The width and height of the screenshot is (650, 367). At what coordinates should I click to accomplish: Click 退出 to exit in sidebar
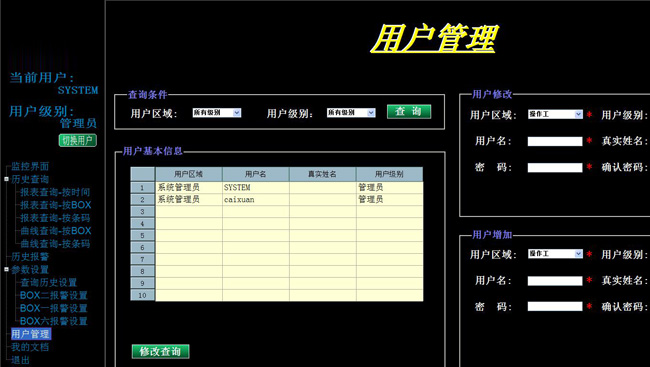(x=20, y=360)
